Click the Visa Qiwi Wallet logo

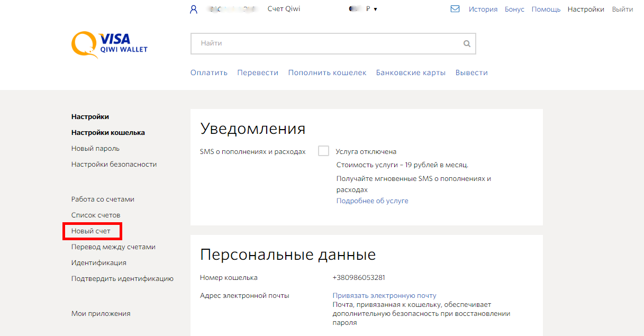pos(110,44)
